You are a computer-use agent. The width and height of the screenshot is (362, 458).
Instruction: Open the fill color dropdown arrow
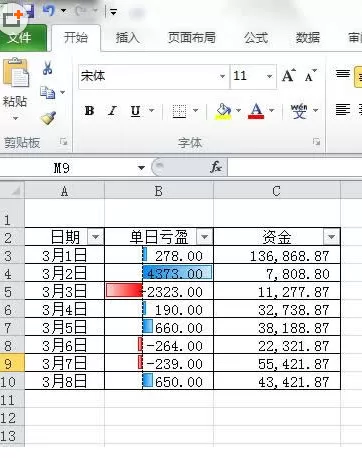tap(238, 110)
